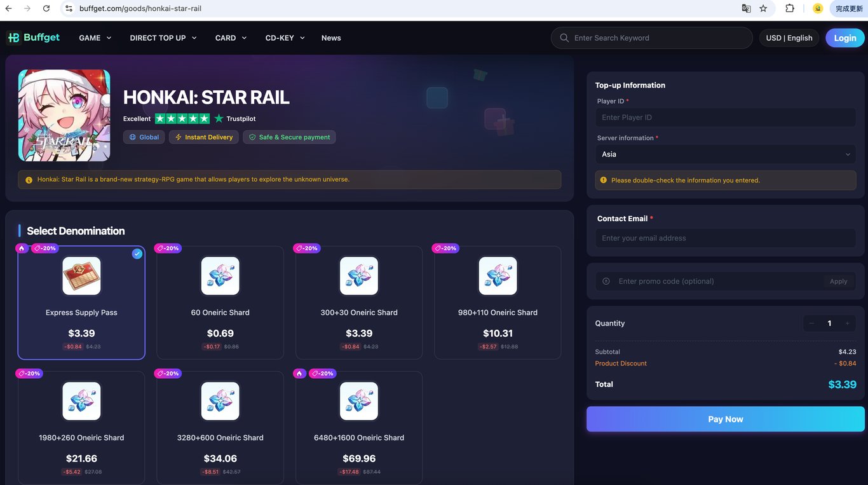Click the translate page icon
Image resolution: width=868 pixels, height=485 pixels.
(746, 8)
